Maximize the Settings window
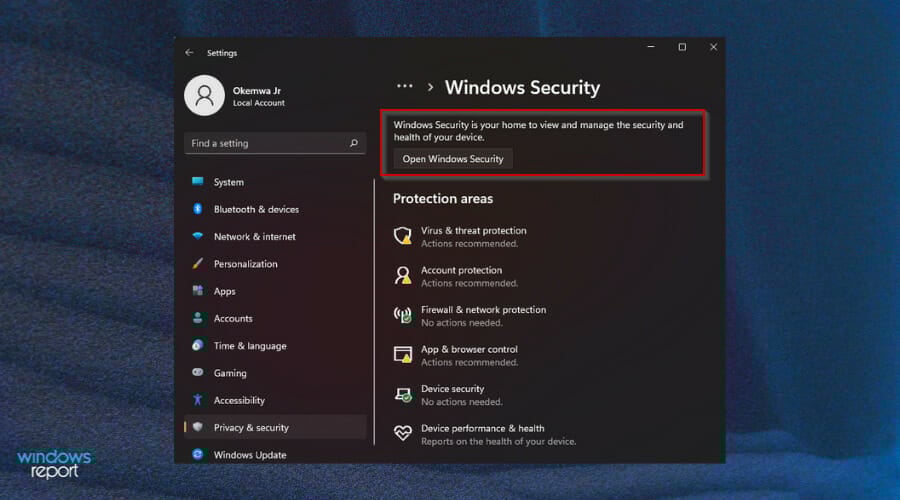 coord(682,47)
